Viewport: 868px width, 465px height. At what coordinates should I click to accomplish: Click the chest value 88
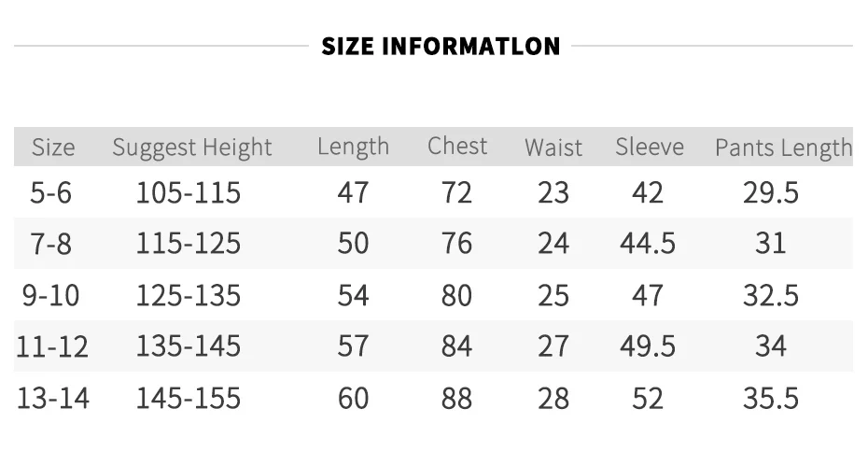456,398
